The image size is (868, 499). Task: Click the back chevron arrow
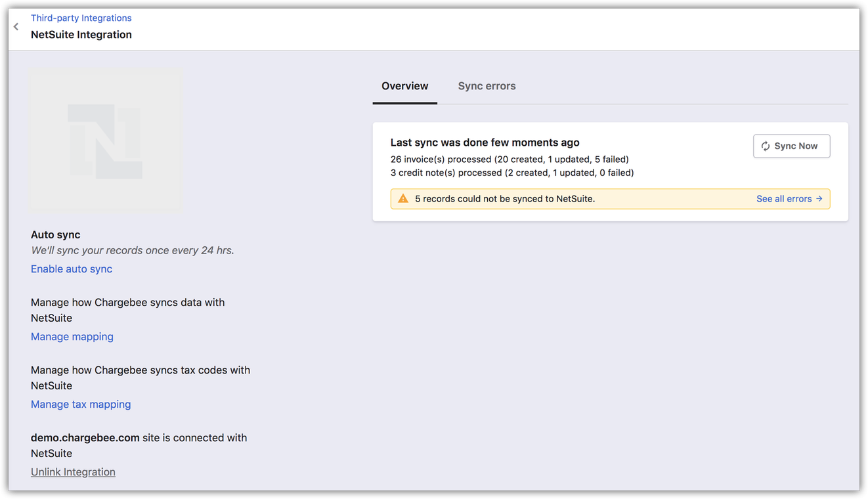pos(16,27)
